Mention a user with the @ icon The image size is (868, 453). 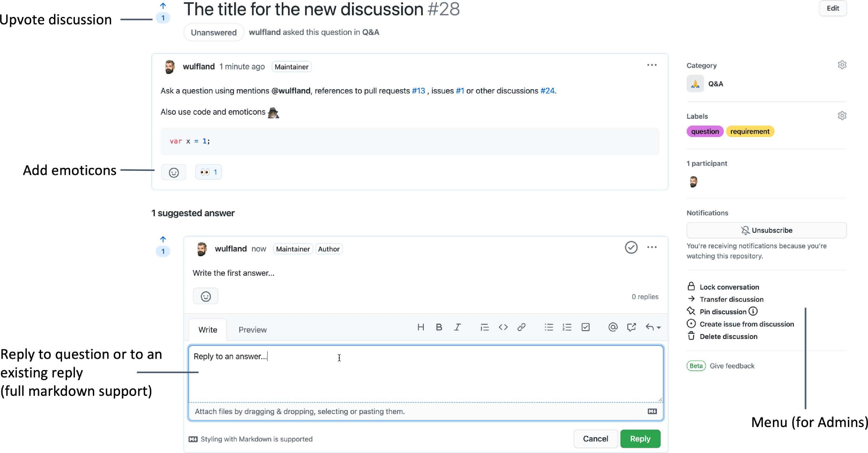pyautogui.click(x=612, y=327)
